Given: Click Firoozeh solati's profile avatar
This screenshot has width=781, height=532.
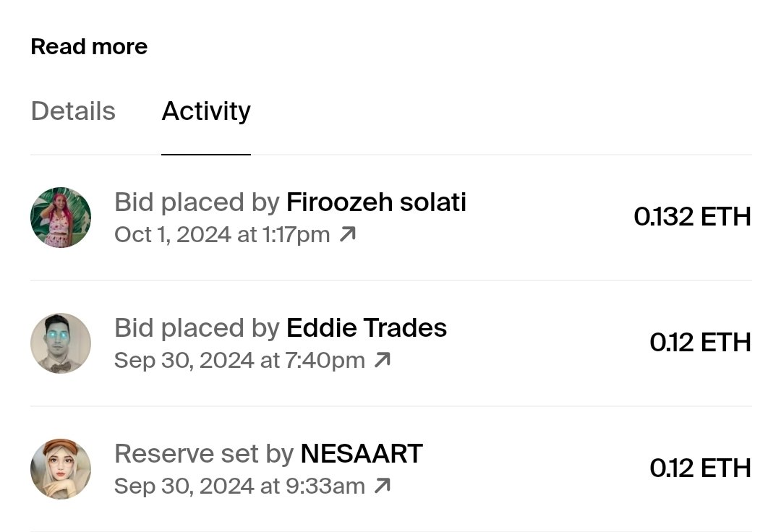Looking at the screenshot, I should tap(61, 218).
